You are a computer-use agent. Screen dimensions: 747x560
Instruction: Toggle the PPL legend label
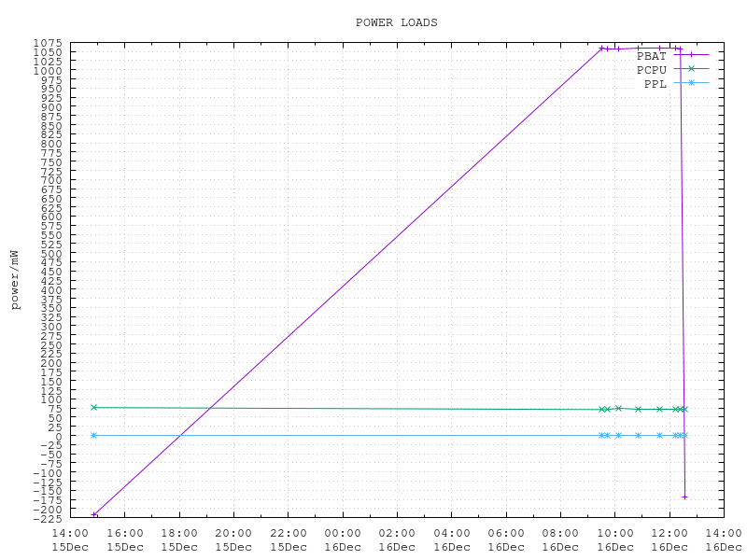point(655,84)
